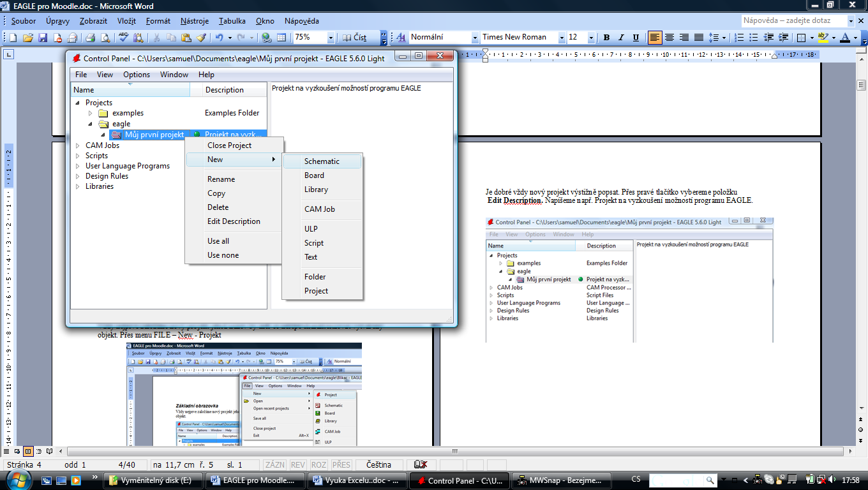Viewport: 868px width, 490px height.
Task: Apply the yellow highlight color
Action: tap(823, 38)
